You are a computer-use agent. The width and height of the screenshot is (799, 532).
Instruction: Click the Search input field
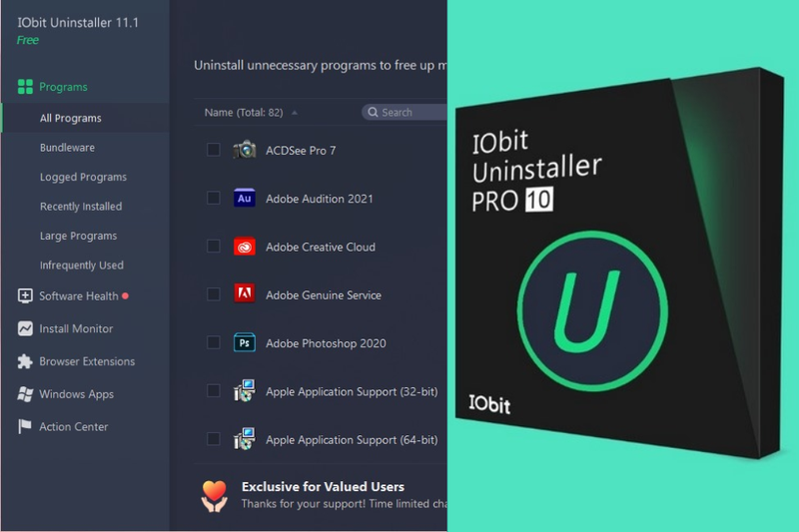[404, 112]
